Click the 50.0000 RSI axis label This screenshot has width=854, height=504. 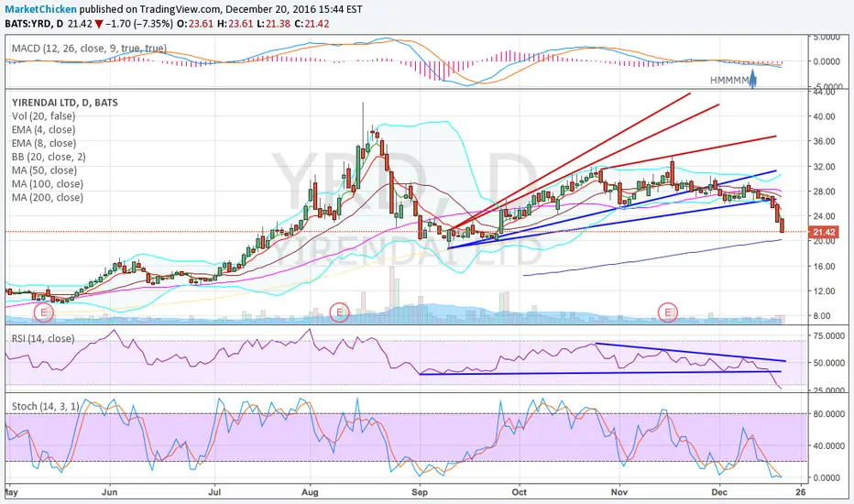[x=829, y=363]
